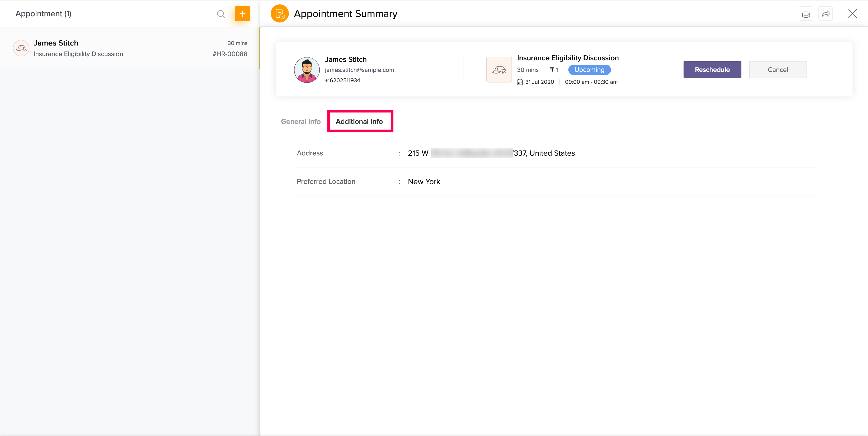Click James Stitch's profile avatar

(307, 70)
